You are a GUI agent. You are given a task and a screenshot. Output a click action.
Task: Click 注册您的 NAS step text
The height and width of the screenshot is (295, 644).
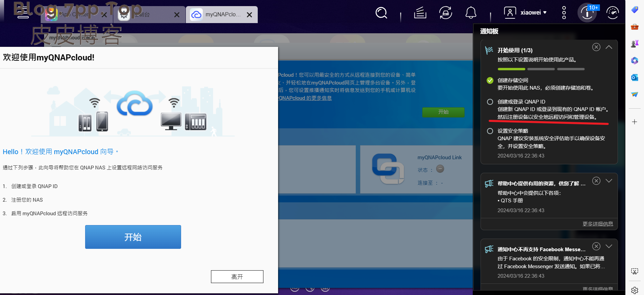tap(27, 200)
